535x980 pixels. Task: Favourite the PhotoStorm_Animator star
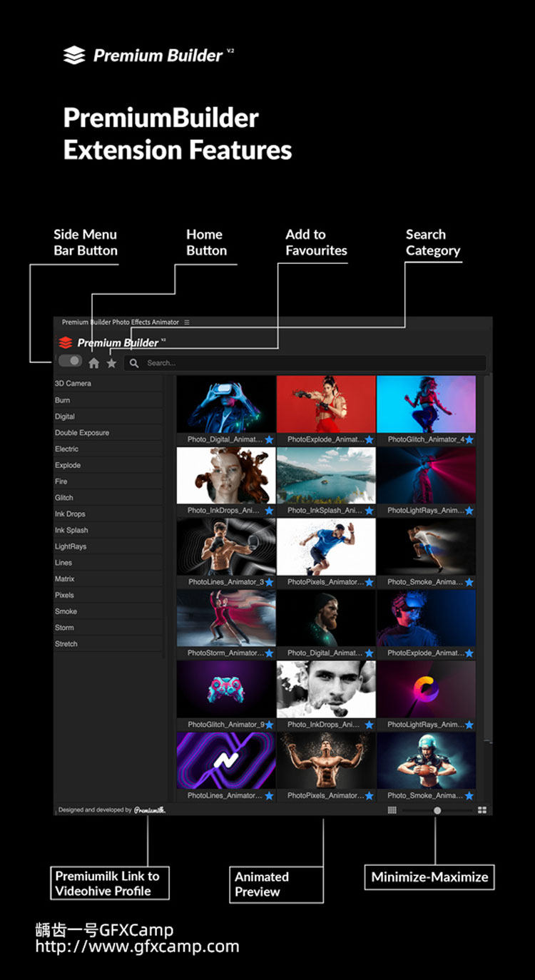point(270,653)
